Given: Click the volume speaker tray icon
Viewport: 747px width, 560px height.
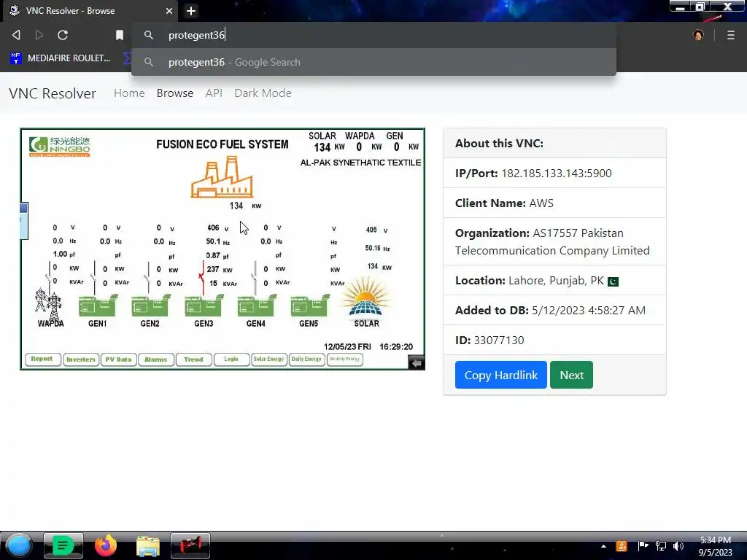Looking at the screenshot, I should (x=678, y=546).
